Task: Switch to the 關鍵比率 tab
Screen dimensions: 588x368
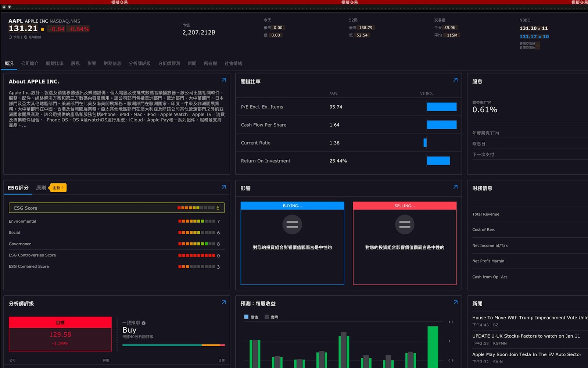Action: click(x=55, y=63)
